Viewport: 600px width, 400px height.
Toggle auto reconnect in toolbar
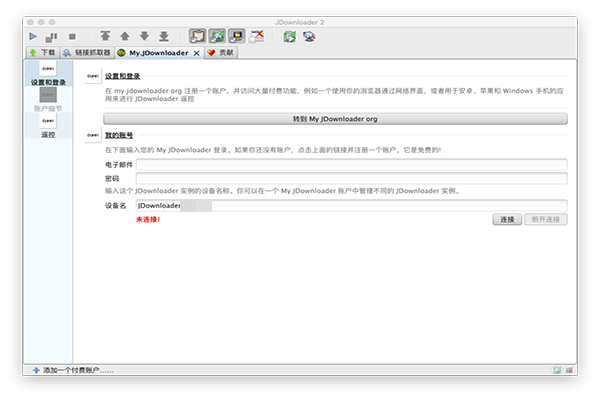click(x=217, y=36)
